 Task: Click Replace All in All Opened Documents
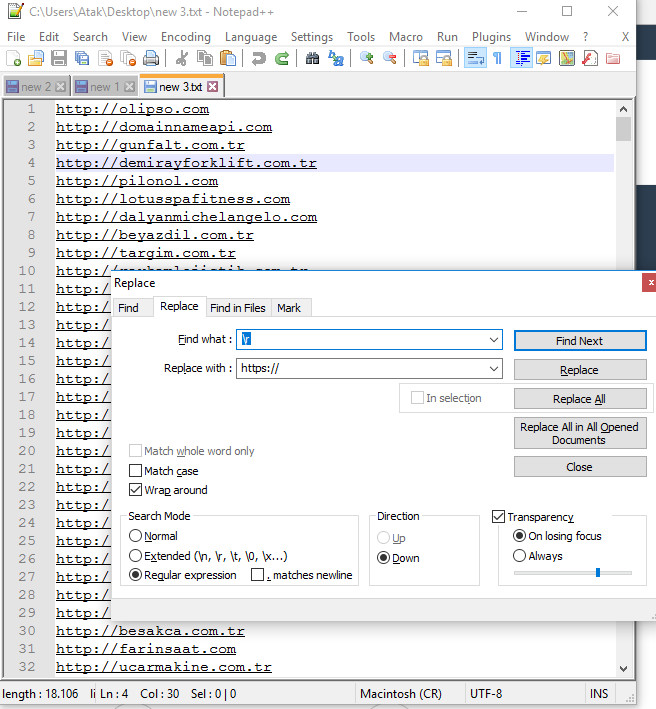580,433
